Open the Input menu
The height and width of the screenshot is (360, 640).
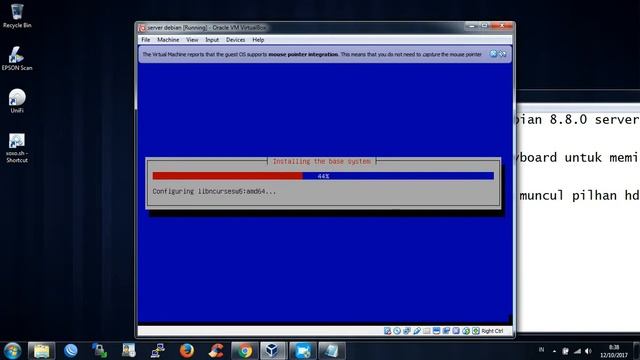click(x=212, y=40)
